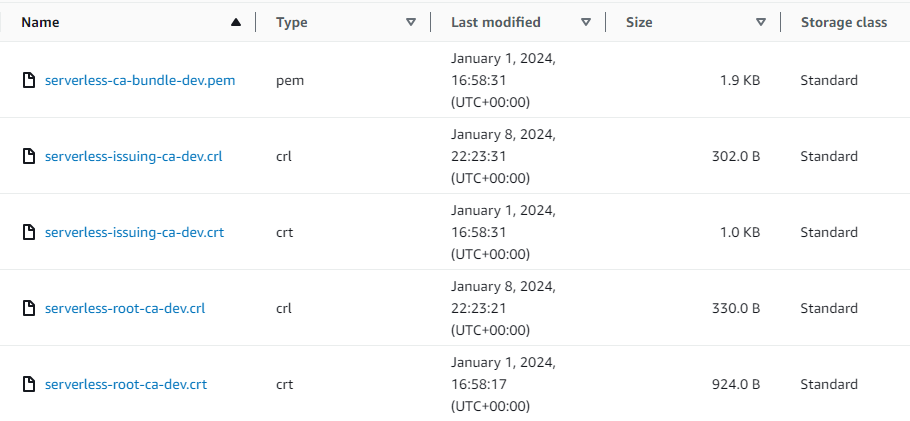Sort ascending using the Name column arrow

236,22
